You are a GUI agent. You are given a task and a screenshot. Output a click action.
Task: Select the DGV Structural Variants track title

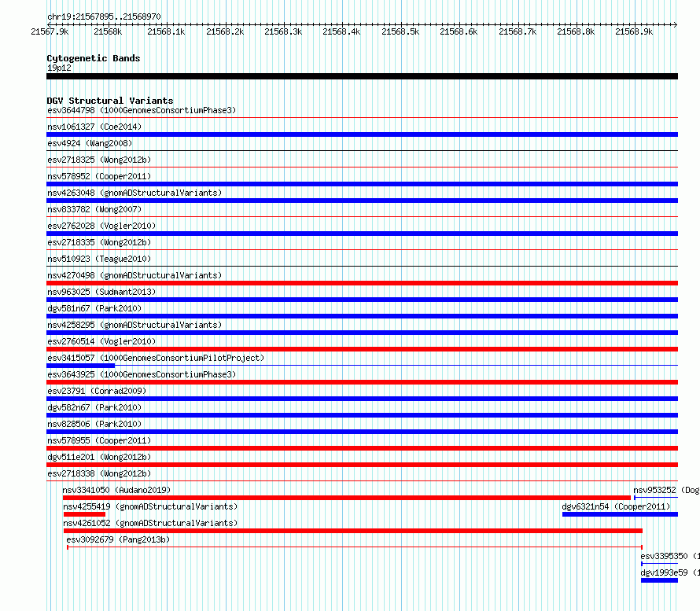tap(110, 101)
